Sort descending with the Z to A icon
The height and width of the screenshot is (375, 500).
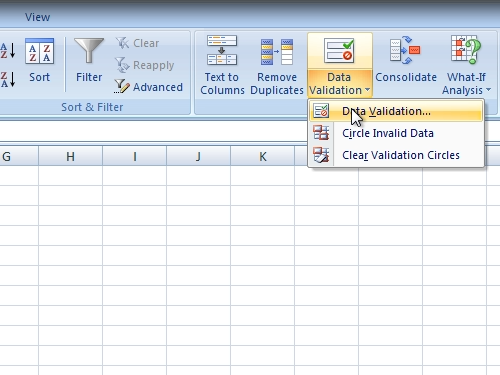pyautogui.click(x=7, y=79)
